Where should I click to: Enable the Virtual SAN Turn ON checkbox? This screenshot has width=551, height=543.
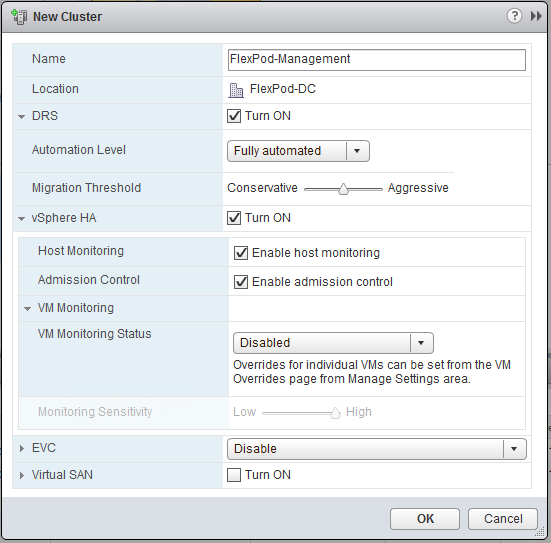coord(234,475)
